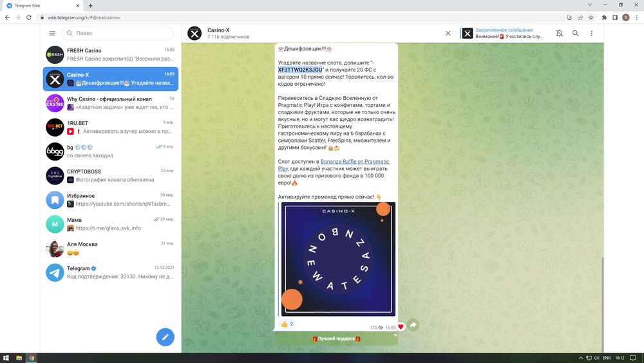
Task: Open the three-dot chat options menu
Action: coord(591,34)
